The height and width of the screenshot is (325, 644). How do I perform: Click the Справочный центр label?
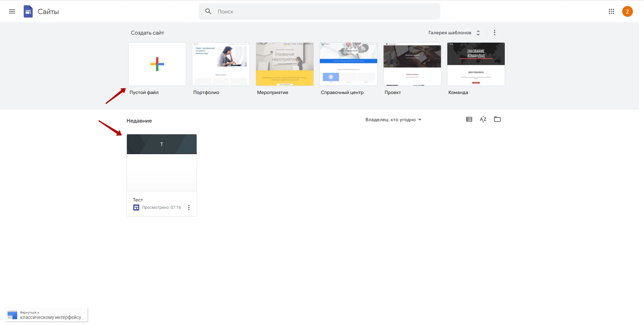[342, 92]
